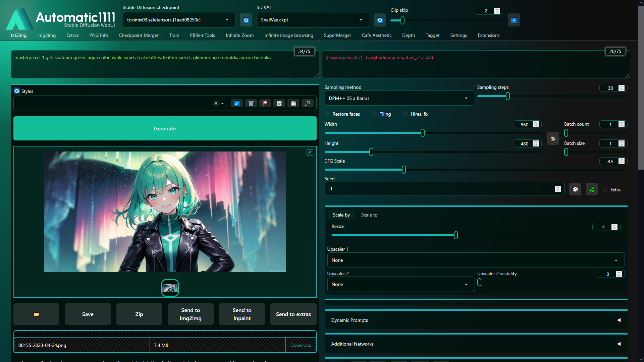Viewport: 644px width, 362px height.
Task: Click the Generate button
Action: pos(165,128)
